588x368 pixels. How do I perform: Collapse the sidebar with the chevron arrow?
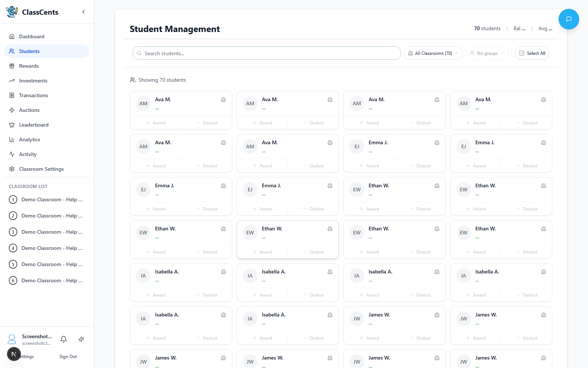[83, 12]
